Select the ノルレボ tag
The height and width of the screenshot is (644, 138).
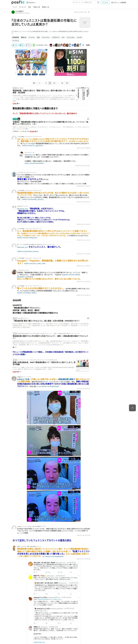[79, 37]
